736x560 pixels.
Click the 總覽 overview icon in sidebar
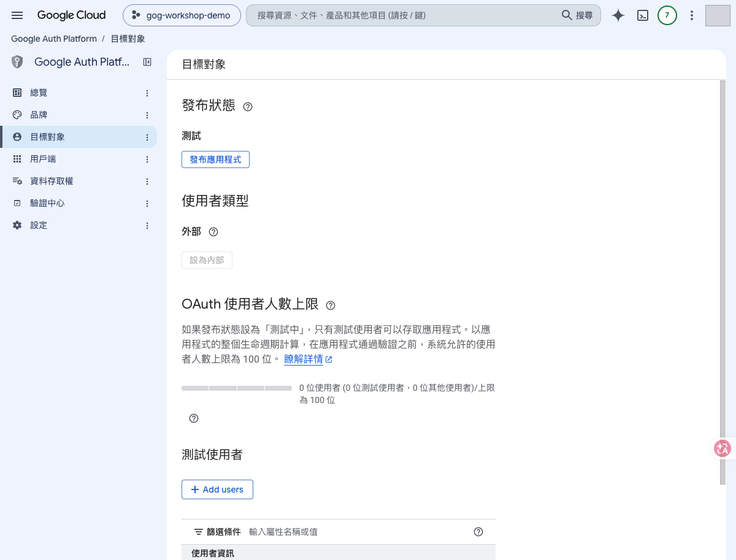point(17,93)
